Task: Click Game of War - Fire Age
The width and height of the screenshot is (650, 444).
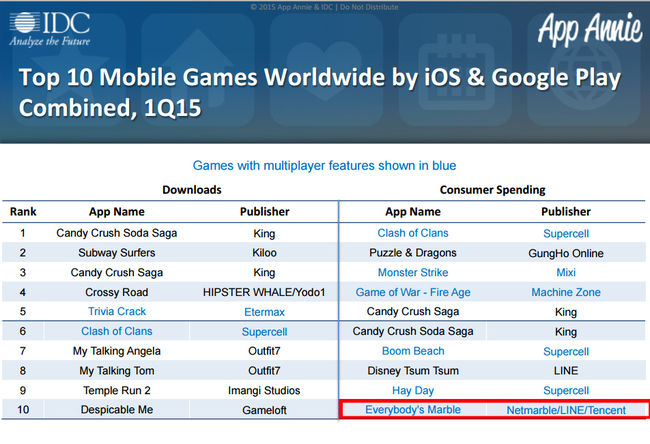Action: (x=412, y=292)
